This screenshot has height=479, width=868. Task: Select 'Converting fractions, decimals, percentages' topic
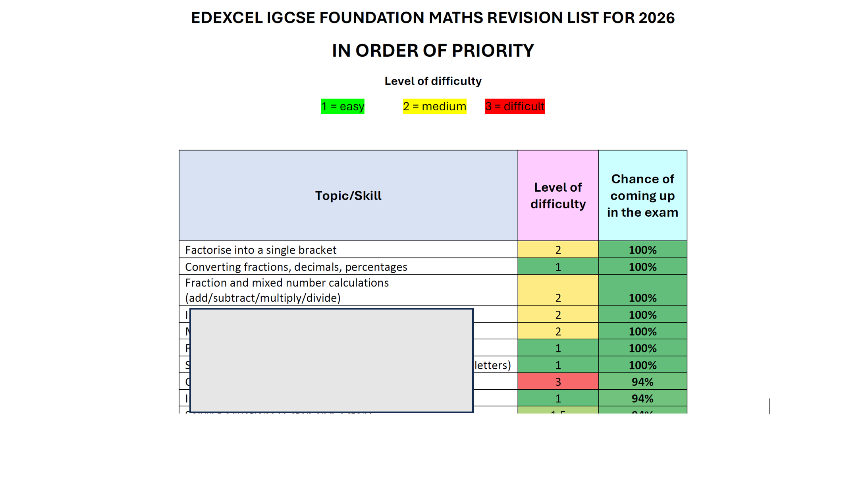pyautogui.click(x=296, y=267)
